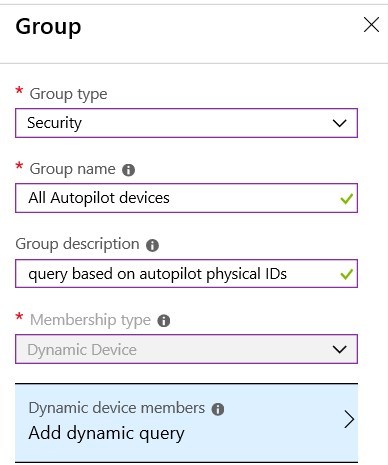Click the Membership type info icon

click(164, 321)
